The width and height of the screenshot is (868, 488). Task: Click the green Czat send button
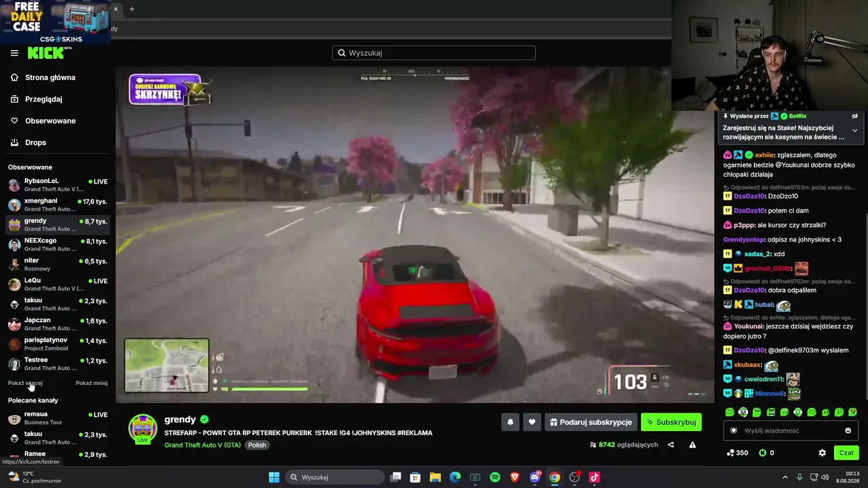point(846,453)
